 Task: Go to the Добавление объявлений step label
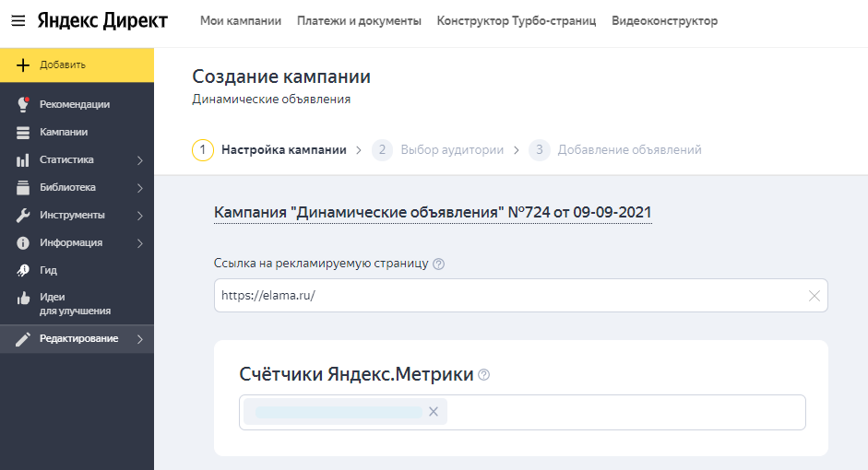(x=629, y=150)
